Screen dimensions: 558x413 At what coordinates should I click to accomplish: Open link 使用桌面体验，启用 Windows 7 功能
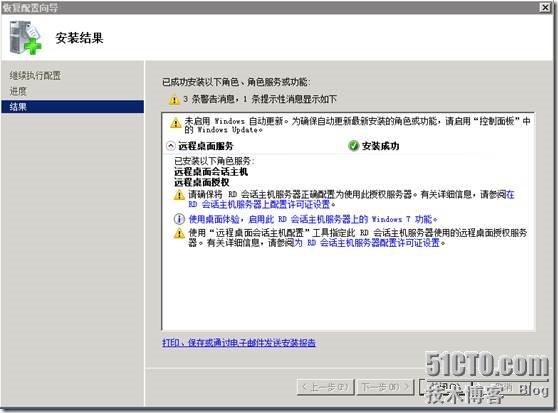pyautogui.click(x=310, y=219)
